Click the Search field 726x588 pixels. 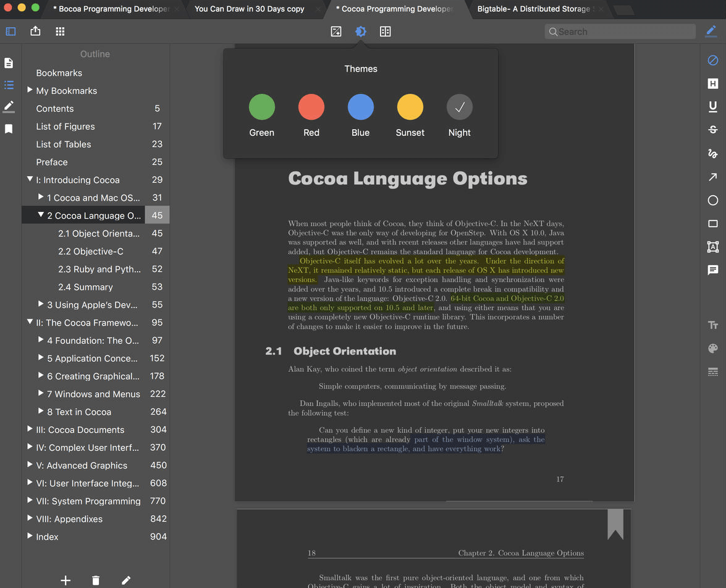[x=620, y=31]
